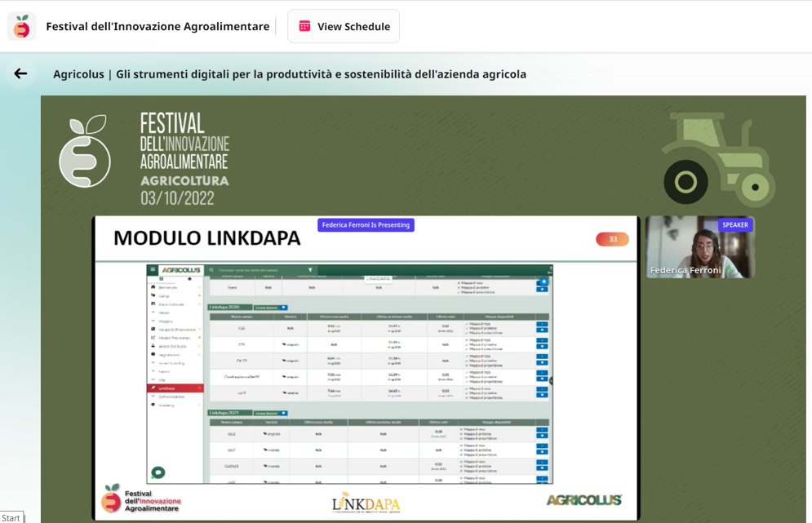
Task: Open the View Schedule button
Action: pyautogui.click(x=344, y=26)
